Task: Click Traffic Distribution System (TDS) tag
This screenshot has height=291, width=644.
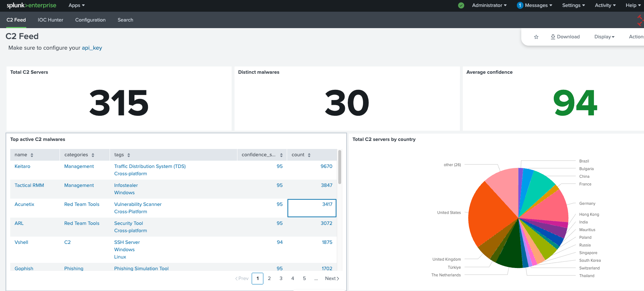Action: pos(150,166)
